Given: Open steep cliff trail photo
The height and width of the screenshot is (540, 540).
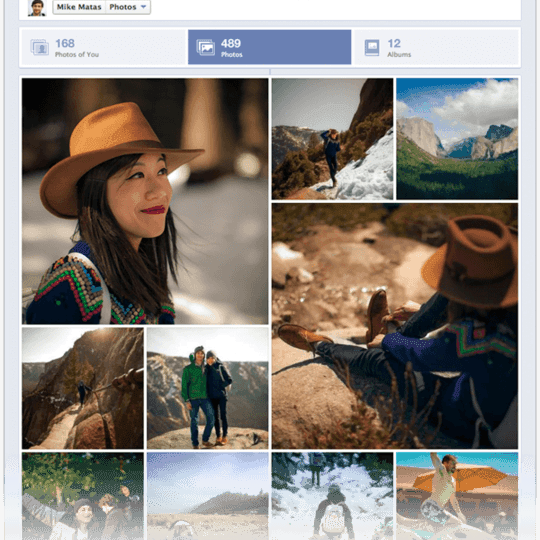Looking at the screenshot, I should [83, 388].
